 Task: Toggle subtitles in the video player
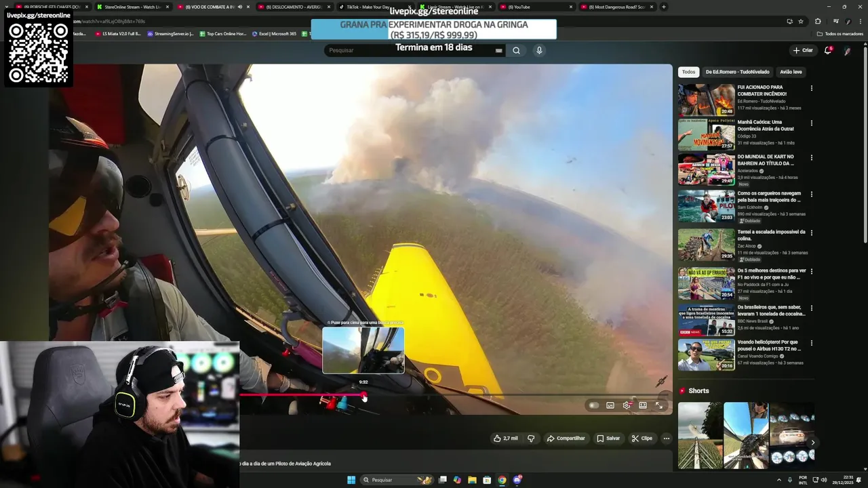(610, 405)
